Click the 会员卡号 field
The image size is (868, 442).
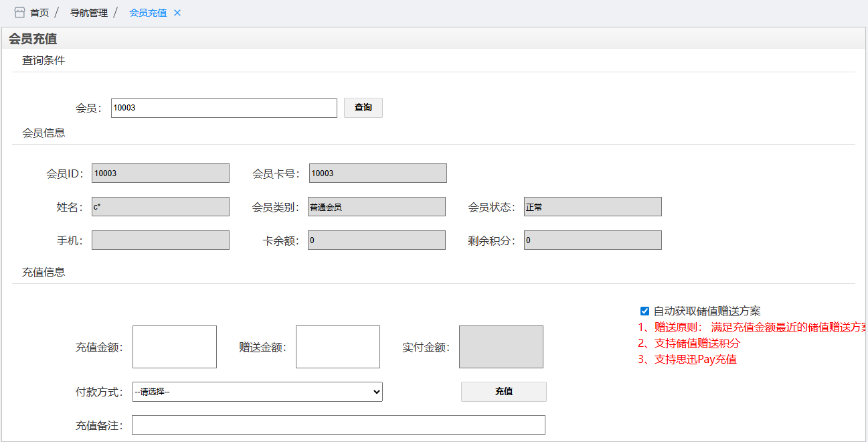(377, 173)
